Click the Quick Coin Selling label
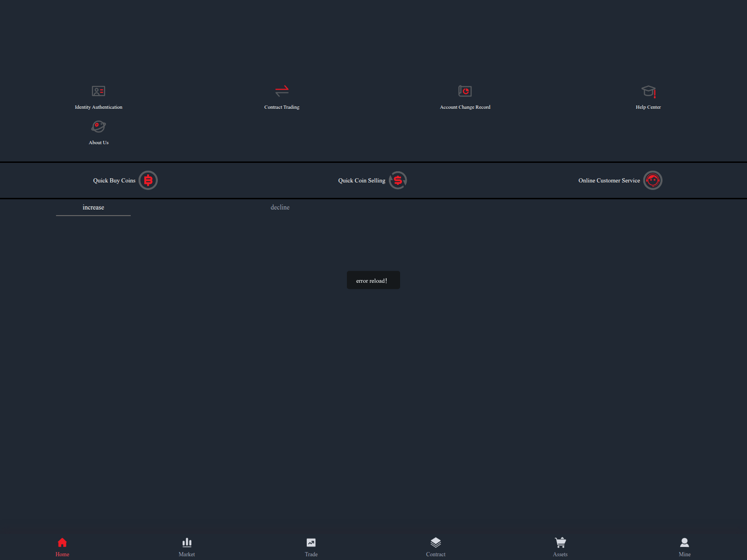Image resolution: width=747 pixels, height=560 pixels. pyautogui.click(x=362, y=180)
